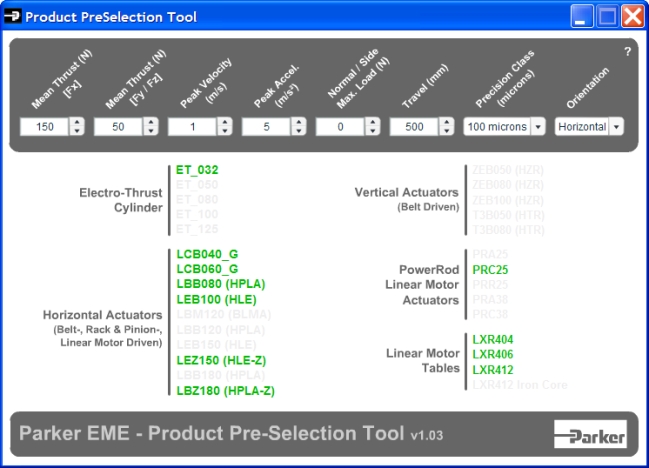Select LEB100 (HLE) actuator

pos(216,299)
